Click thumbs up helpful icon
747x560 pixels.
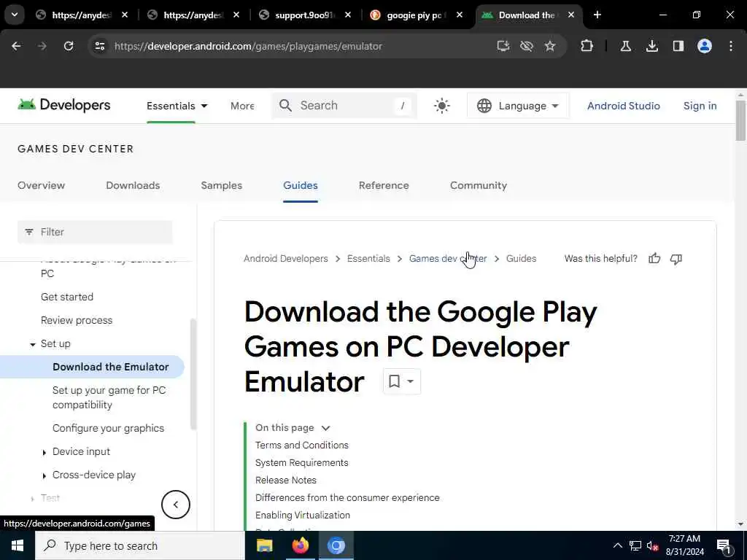tap(654, 259)
